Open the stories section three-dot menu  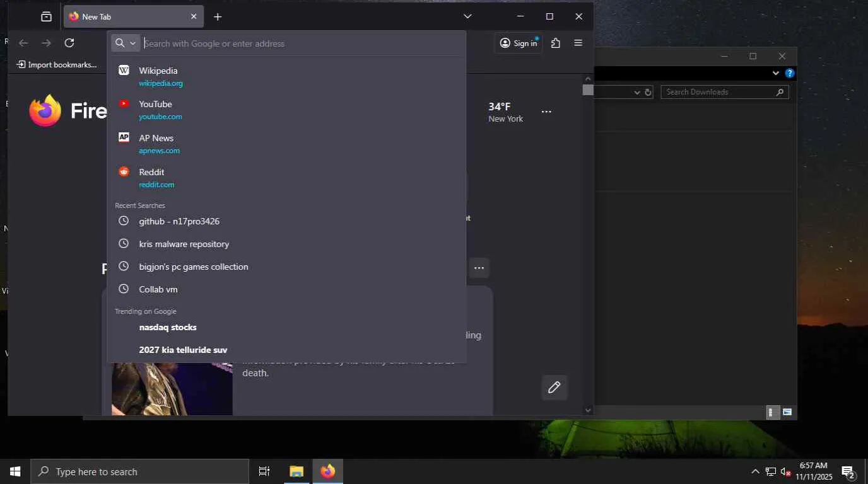(x=479, y=268)
